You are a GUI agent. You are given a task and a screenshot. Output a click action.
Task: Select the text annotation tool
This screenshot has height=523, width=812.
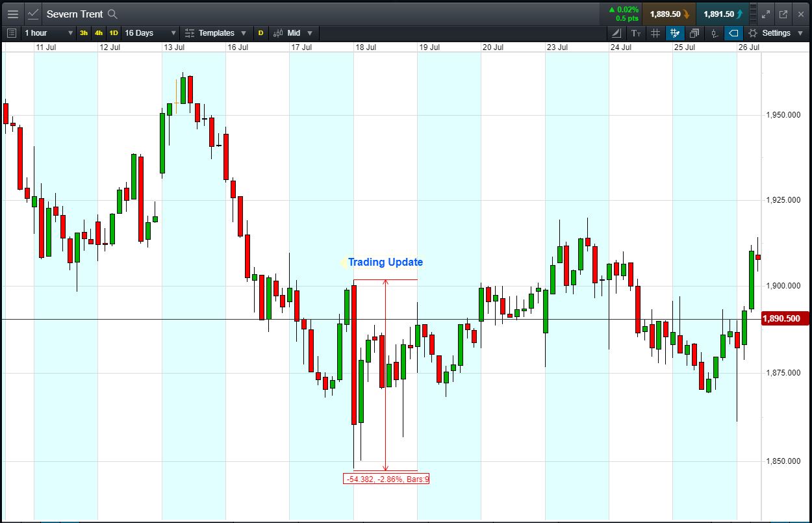click(636, 33)
